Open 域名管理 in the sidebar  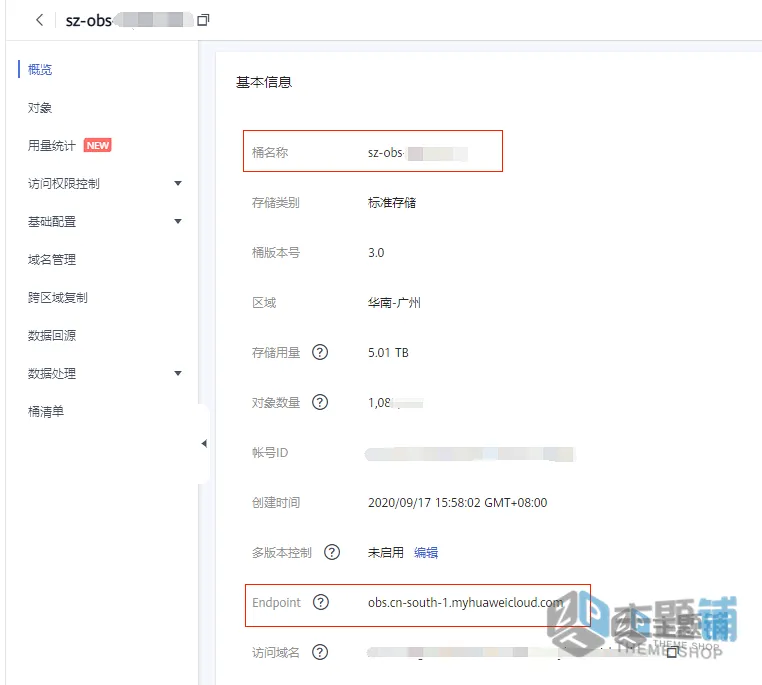coord(52,259)
